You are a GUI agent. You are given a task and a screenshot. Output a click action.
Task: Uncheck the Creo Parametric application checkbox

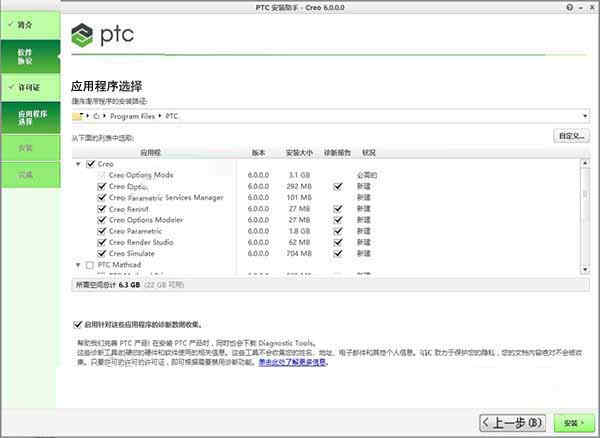(102, 231)
